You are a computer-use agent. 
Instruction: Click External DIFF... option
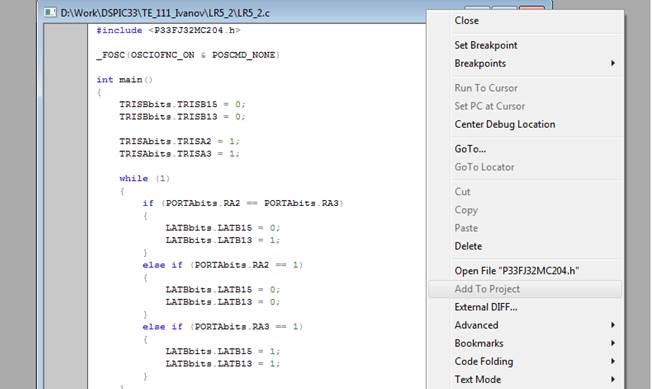(x=486, y=307)
